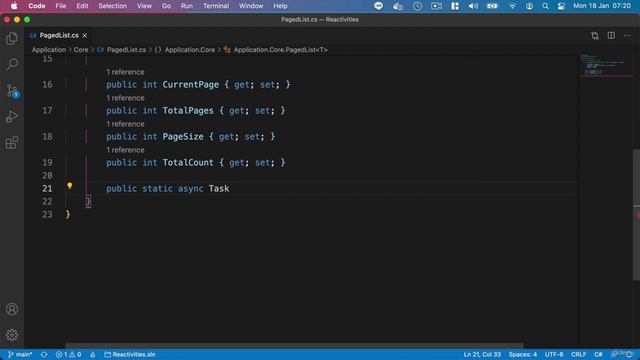Click the vertical editor scrollbar
This screenshot has width=640, height=360.
636,215
